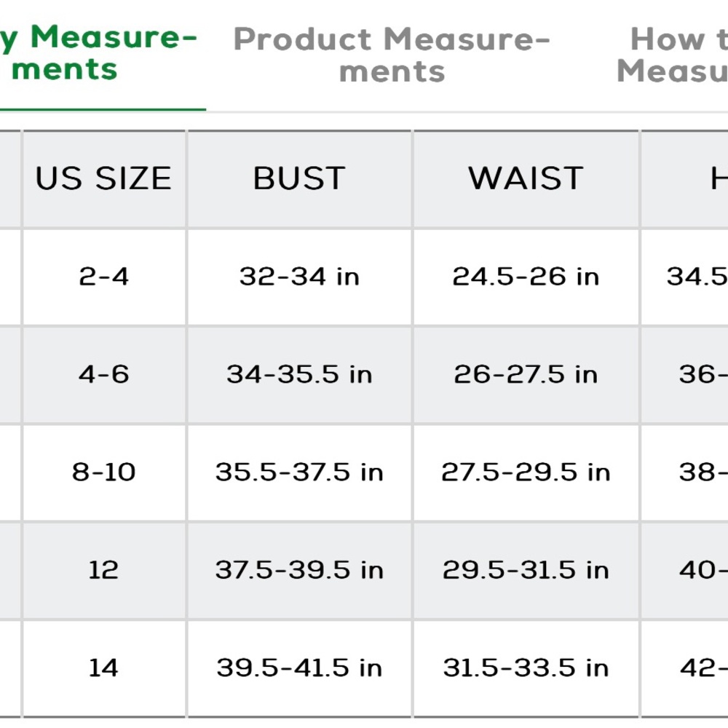The image size is (728, 728).
Task: Click the US SIZE column header
Action: tap(103, 179)
